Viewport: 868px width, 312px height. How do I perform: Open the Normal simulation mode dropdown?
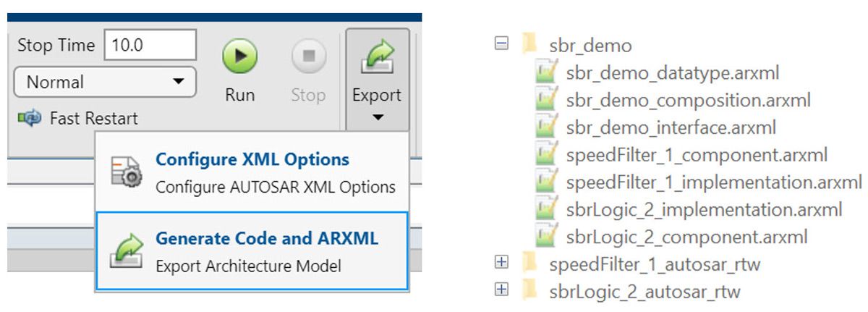pyautogui.click(x=105, y=82)
